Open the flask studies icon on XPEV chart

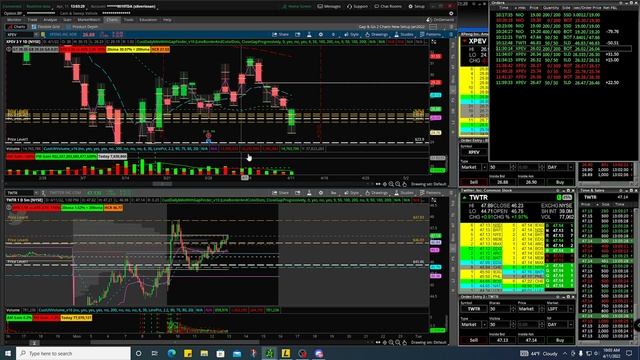coord(309,35)
